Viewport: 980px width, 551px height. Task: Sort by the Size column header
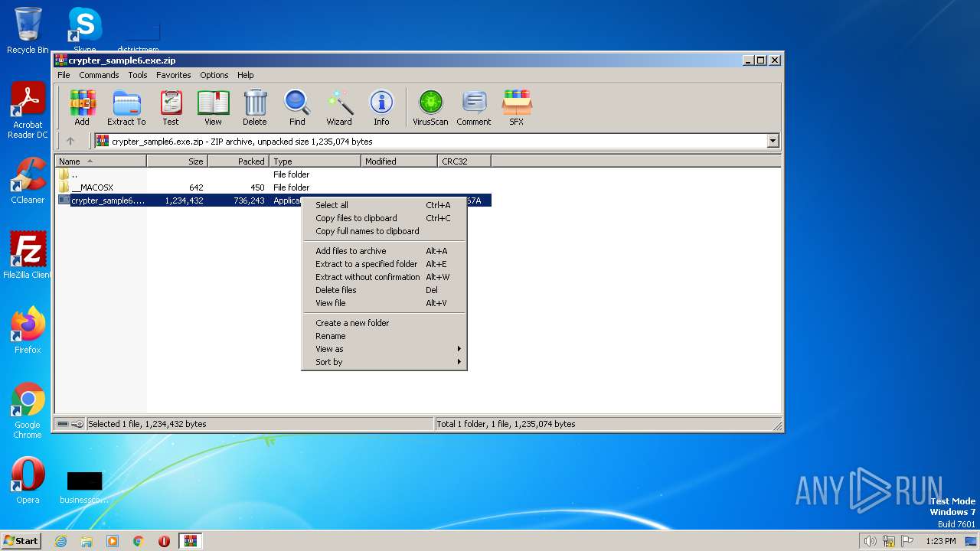click(177, 161)
